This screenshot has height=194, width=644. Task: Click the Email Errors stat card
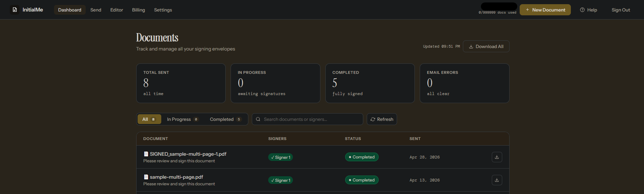[x=464, y=83]
